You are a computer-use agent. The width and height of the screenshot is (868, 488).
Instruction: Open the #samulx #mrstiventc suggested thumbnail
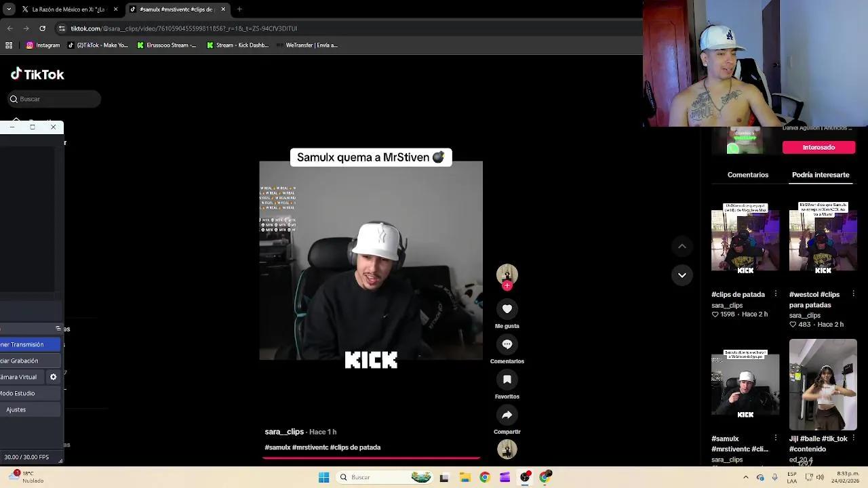[x=745, y=384]
